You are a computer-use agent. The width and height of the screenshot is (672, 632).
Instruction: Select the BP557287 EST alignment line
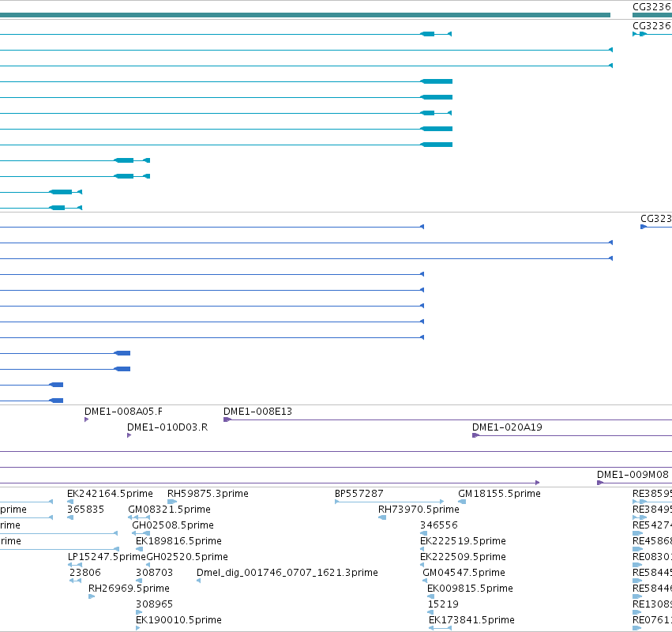click(x=389, y=502)
